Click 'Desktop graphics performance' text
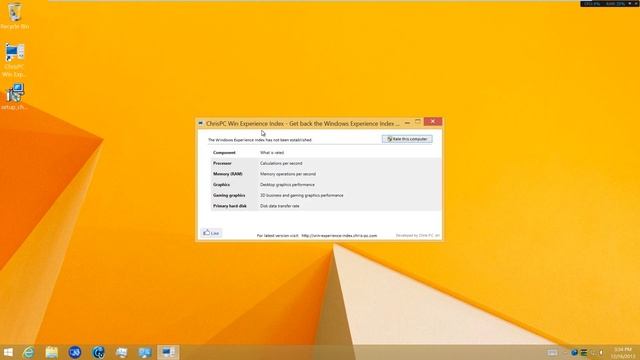The height and width of the screenshot is (360, 640). point(287,184)
